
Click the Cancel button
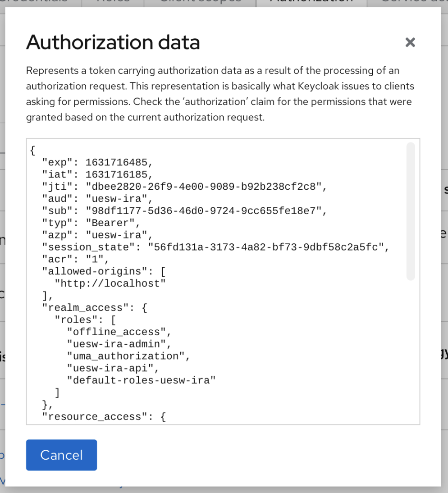(61, 455)
